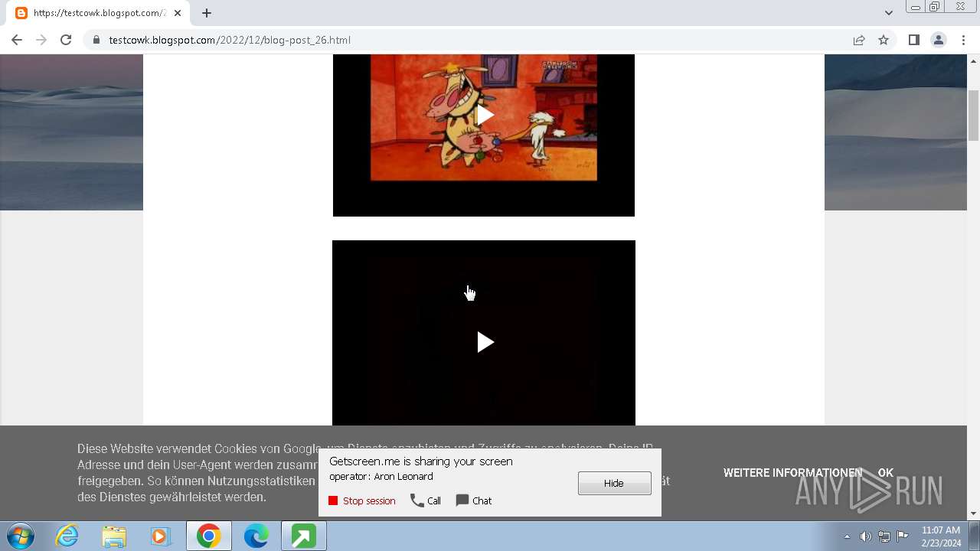Click the operator name Aron Leonard
Screen dimensions: 980x551
(403, 476)
